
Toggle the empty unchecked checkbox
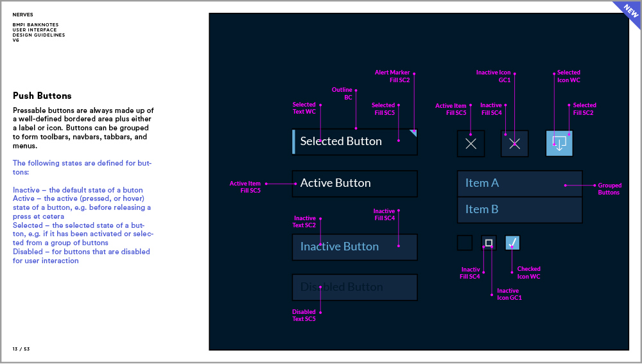pyautogui.click(x=465, y=243)
